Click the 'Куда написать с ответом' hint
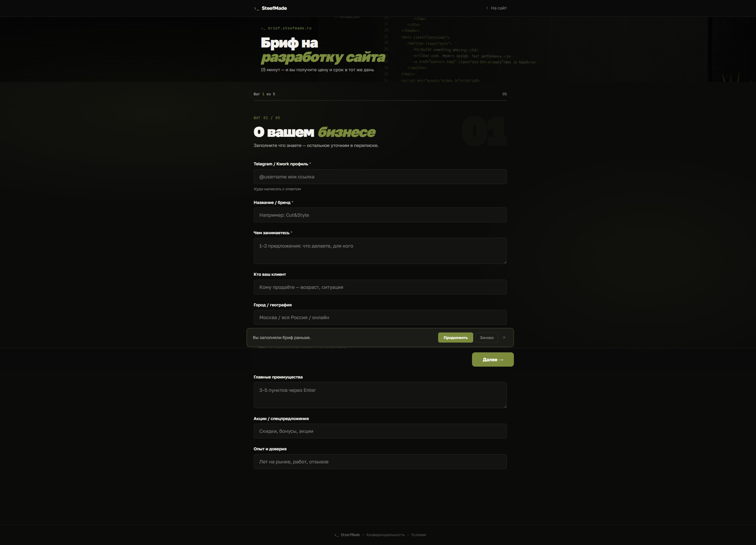The image size is (756, 545). (277, 189)
